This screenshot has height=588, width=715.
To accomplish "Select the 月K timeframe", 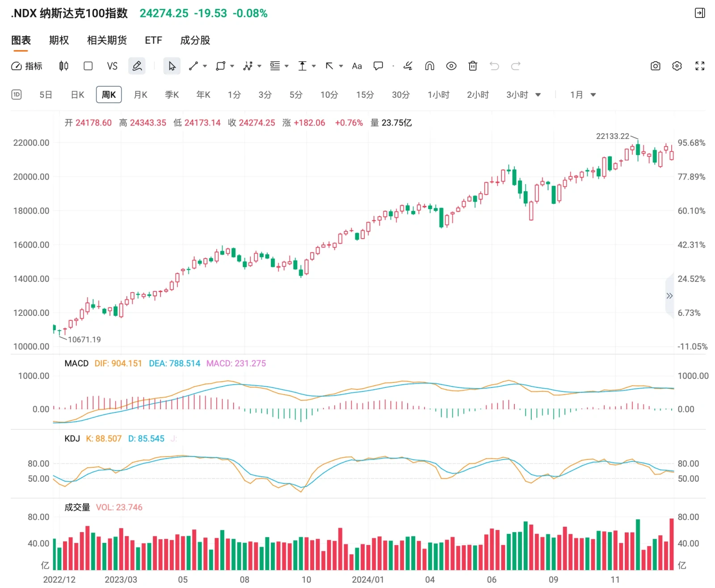I will pos(140,95).
